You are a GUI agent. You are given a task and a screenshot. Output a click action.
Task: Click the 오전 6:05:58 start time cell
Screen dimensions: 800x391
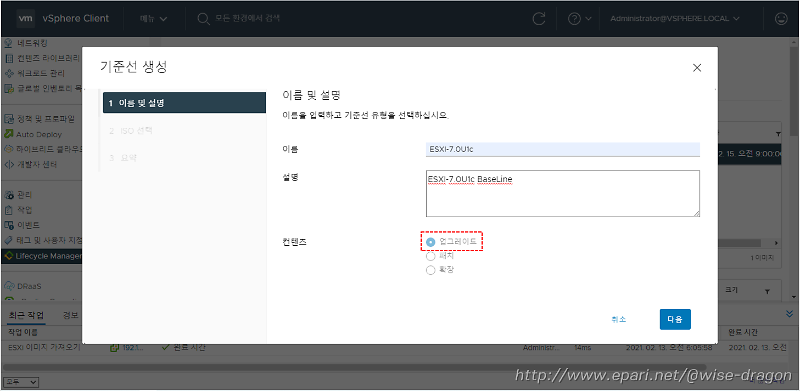[669, 348]
